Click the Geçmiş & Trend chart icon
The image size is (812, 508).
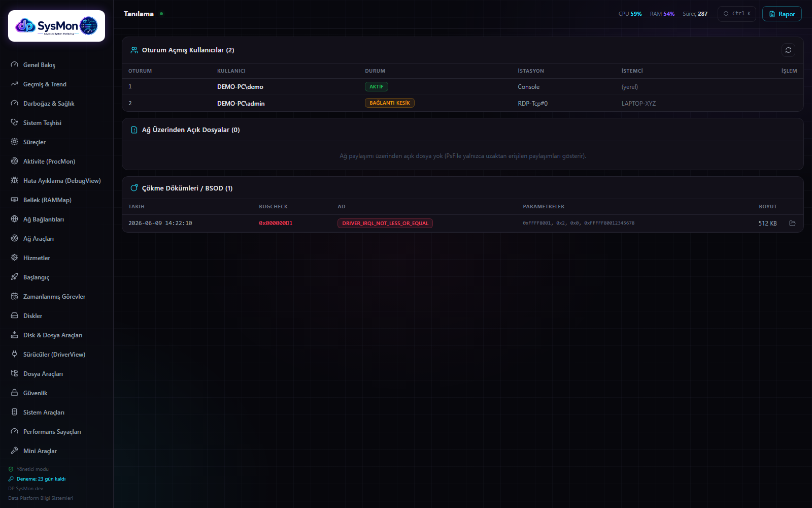(14, 84)
